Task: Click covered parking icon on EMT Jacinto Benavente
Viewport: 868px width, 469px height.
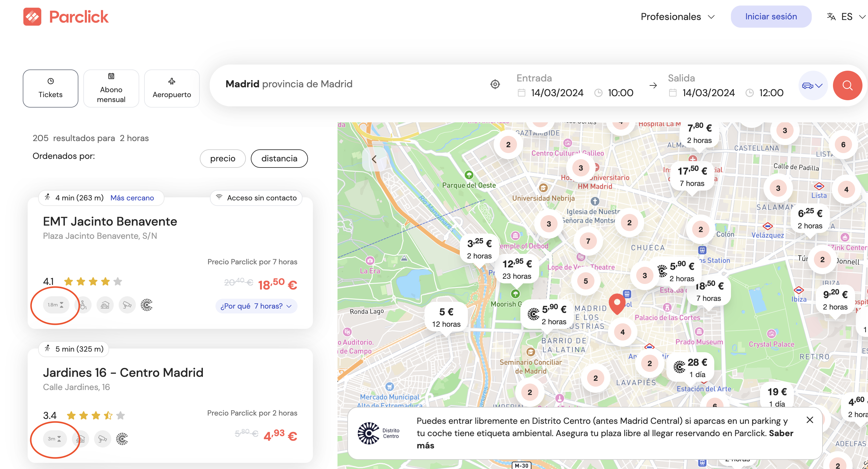Action: (105, 305)
